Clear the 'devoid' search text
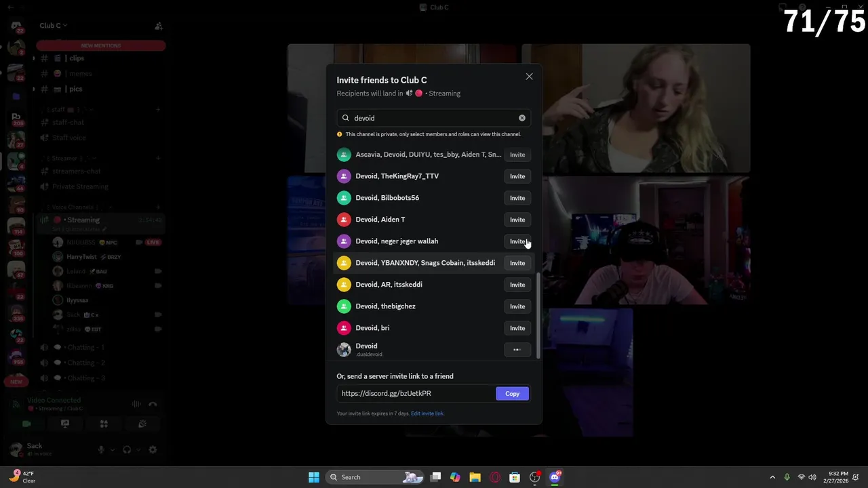Viewport: 868px width, 488px height. click(522, 118)
